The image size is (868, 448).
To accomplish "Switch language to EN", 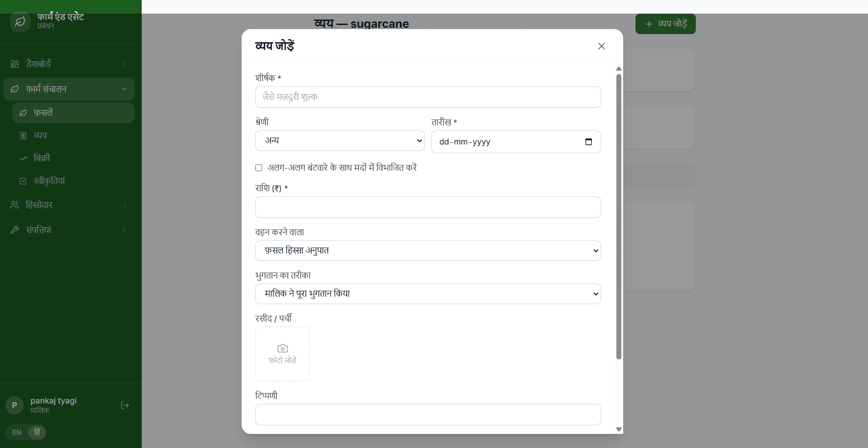I will click(17, 432).
